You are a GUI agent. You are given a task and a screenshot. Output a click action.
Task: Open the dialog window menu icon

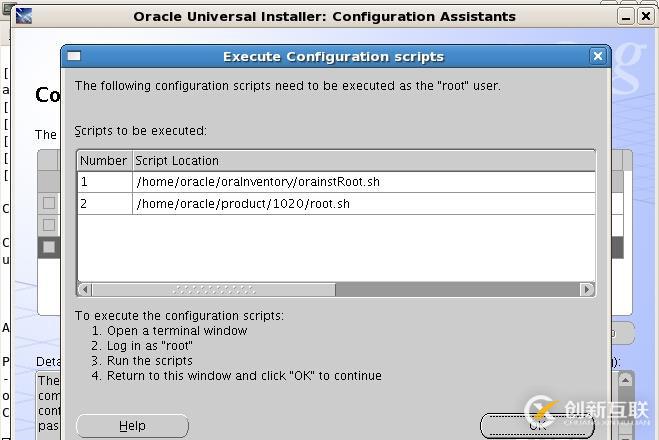74,56
